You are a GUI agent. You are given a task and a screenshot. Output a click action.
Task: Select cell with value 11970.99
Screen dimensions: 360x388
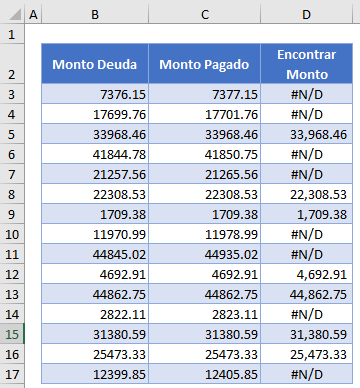95,234
